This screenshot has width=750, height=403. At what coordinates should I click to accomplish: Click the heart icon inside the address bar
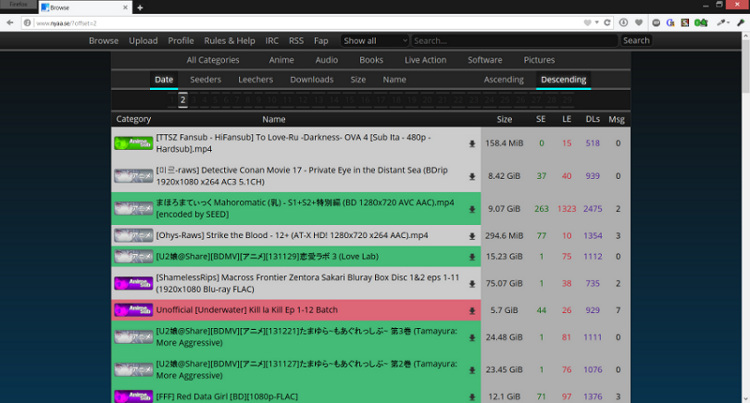pyautogui.click(x=587, y=22)
